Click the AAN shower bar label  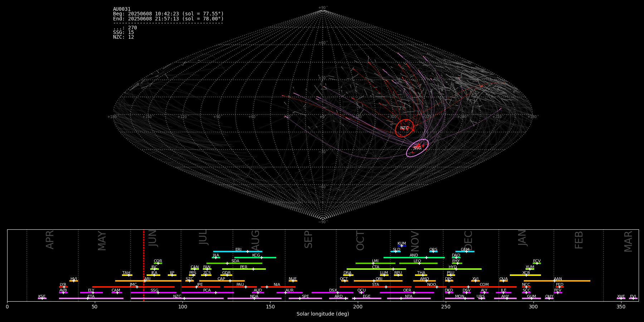point(558,279)
